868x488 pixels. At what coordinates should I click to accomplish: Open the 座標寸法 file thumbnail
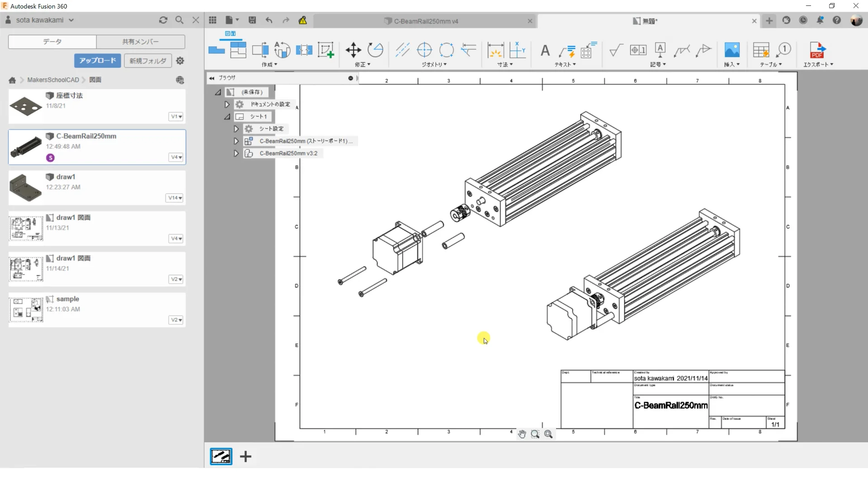pyautogui.click(x=26, y=107)
